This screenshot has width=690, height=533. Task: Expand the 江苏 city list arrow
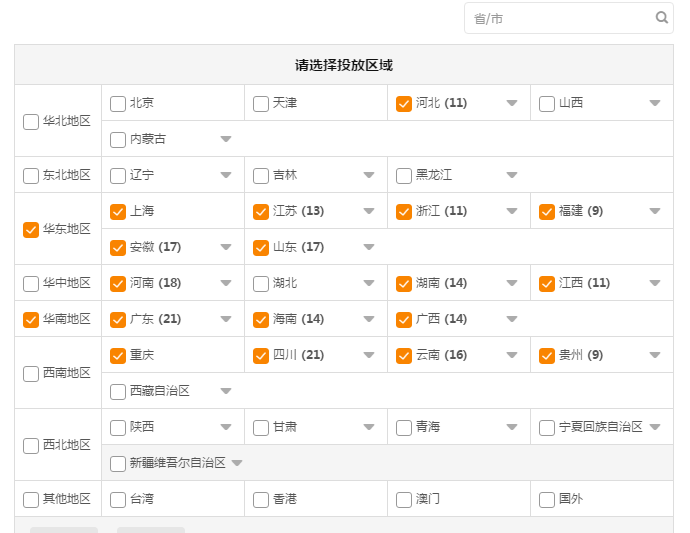[369, 211]
